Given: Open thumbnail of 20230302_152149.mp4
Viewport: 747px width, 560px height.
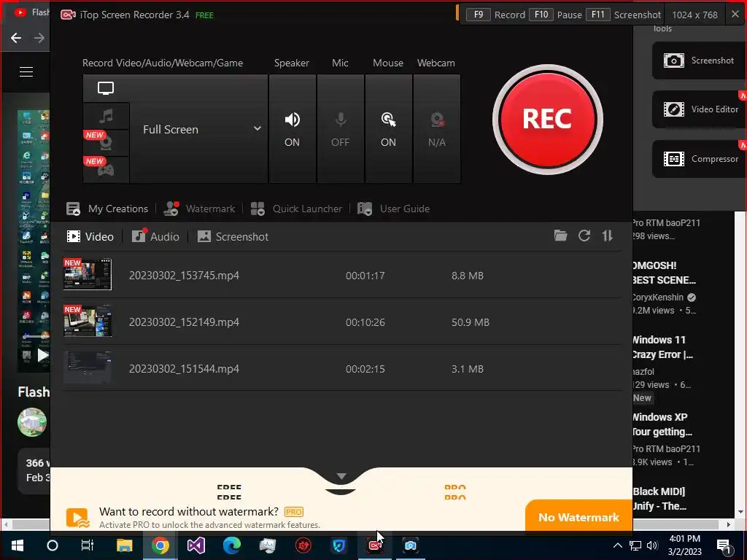Looking at the screenshot, I should pyautogui.click(x=88, y=321).
